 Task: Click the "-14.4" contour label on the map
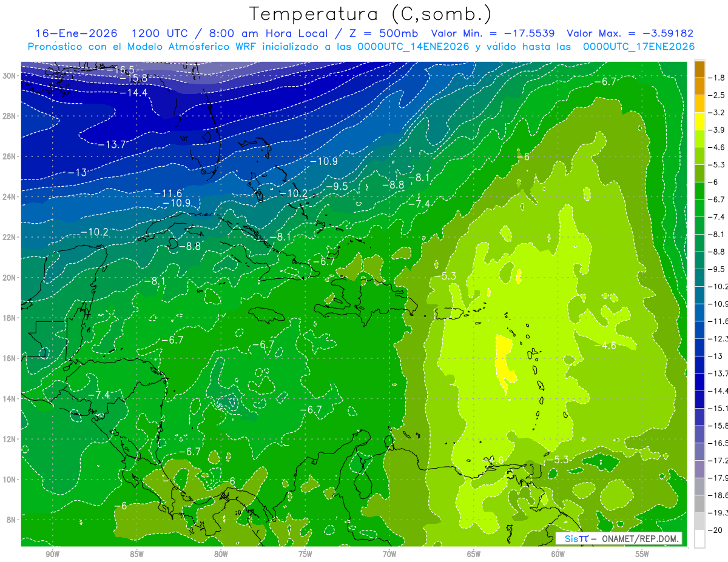(133, 93)
